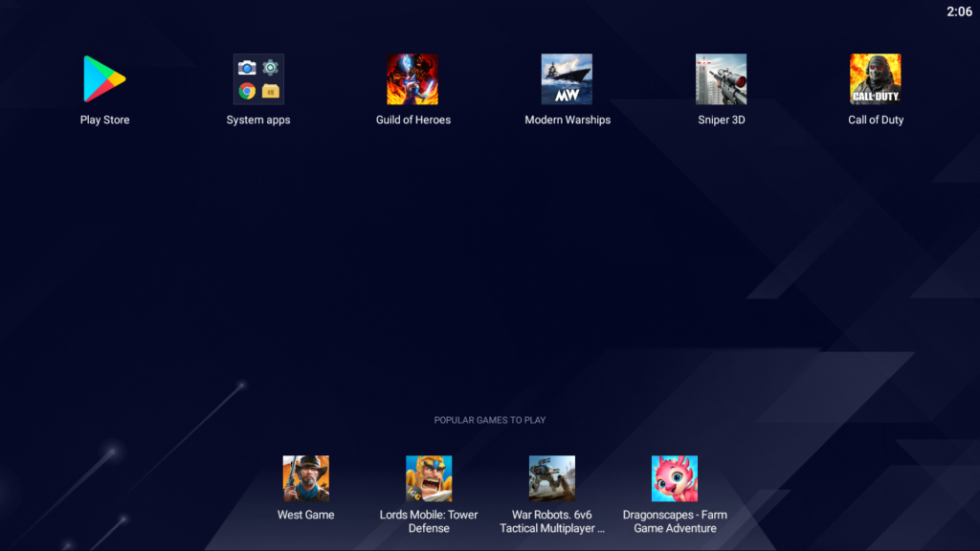Click the Lords Mobile: Tower Defense label

[x=429, y=521]
